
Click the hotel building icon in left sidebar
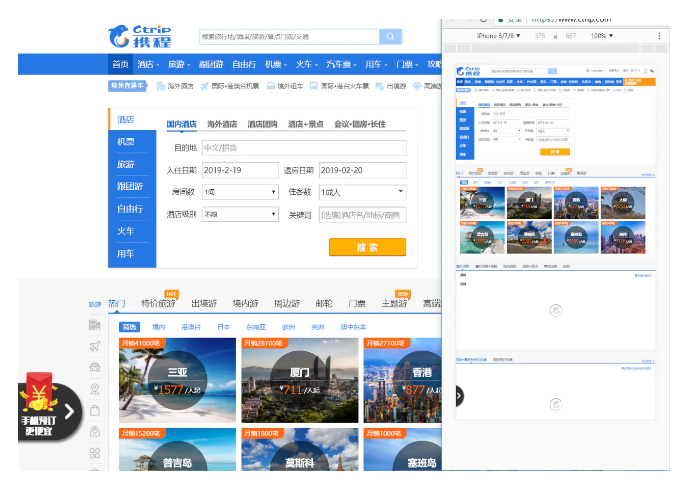[94, 326]
